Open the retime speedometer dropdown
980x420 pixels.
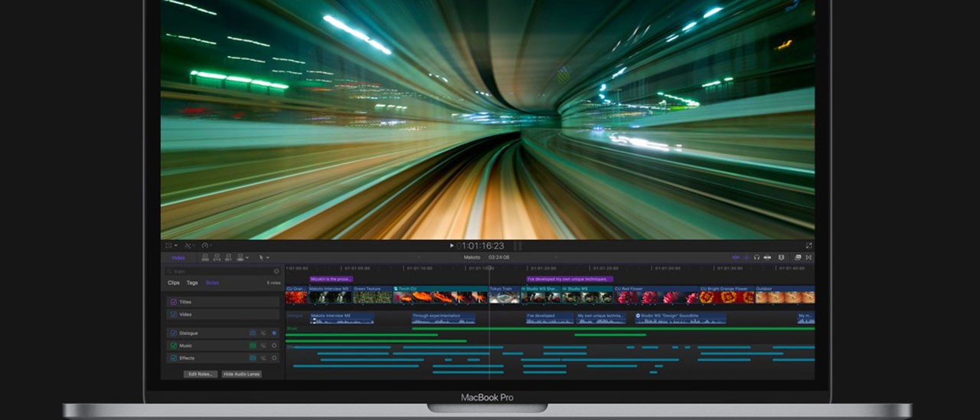click(x=208, y=245)
